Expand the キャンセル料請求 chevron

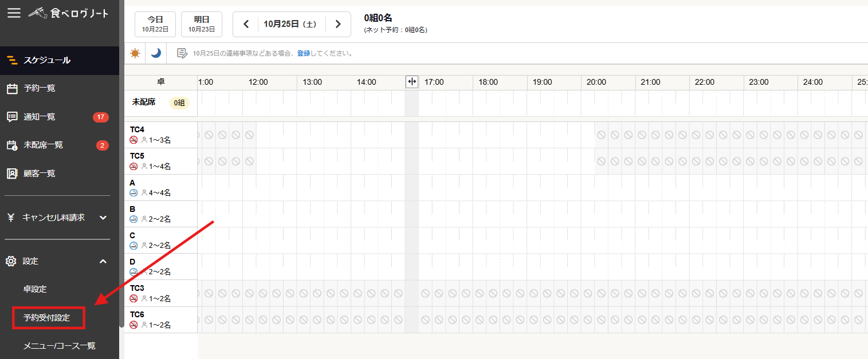103,218
